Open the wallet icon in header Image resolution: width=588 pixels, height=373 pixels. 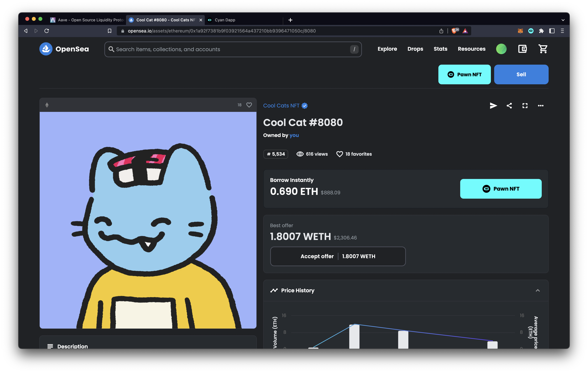tap(522, 49)
